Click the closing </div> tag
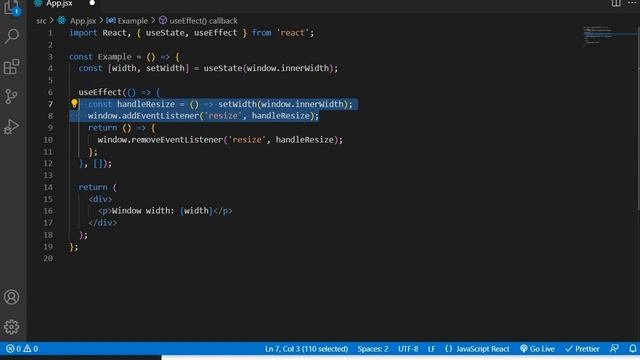 (x=102, y=223)
